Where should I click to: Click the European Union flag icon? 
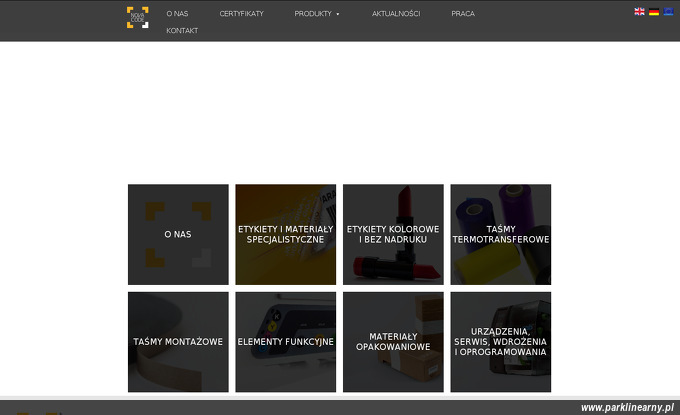tap(668, 12)
